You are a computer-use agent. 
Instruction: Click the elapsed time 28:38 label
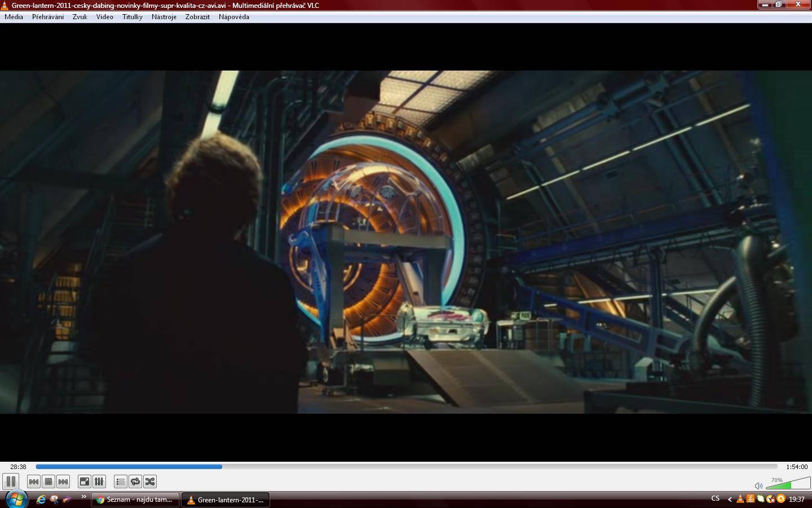tap(18, 467)
